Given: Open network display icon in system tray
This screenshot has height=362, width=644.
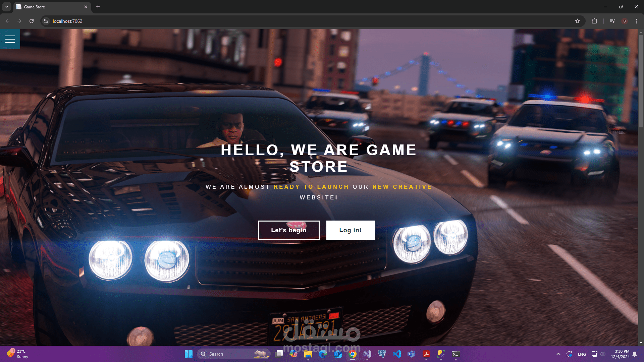Looking at the screenshot, I should click(594, 354).
